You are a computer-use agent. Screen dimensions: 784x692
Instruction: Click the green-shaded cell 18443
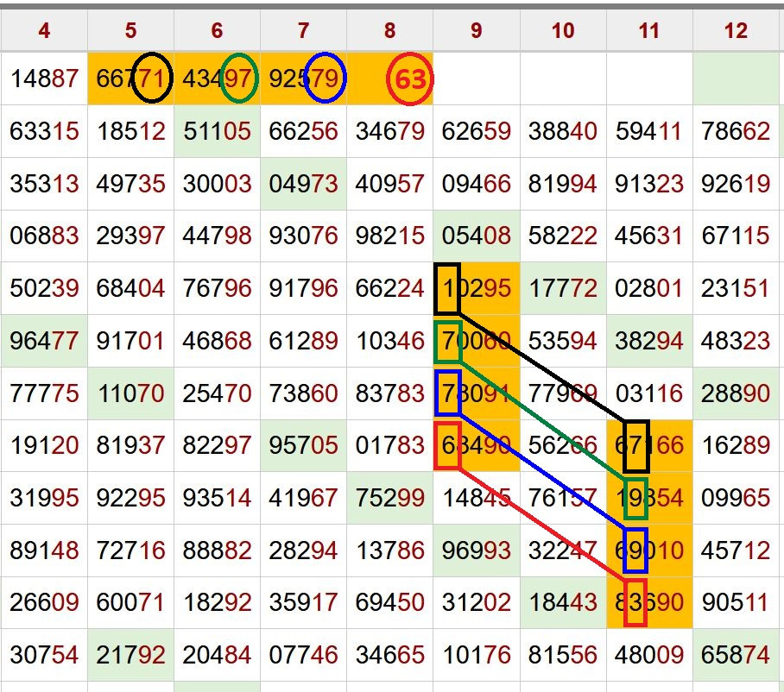click(563, 602)
